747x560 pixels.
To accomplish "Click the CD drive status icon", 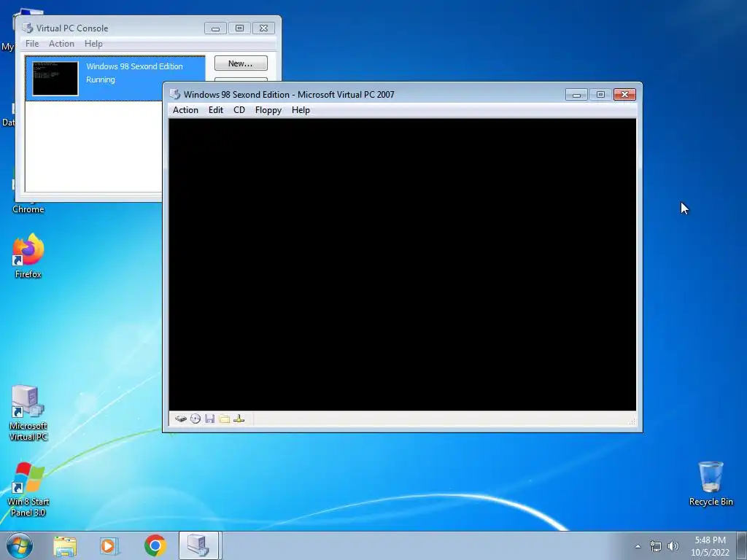I will (196, 419).
